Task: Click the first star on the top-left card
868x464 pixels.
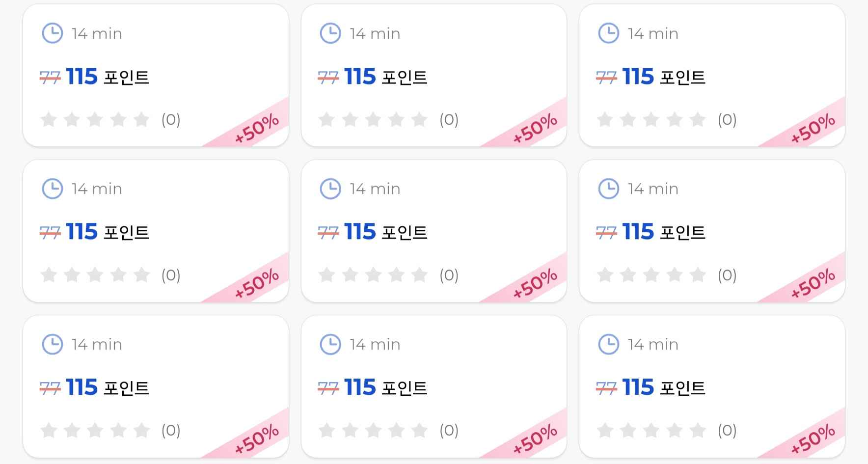Action: click(x=49, y=119)
